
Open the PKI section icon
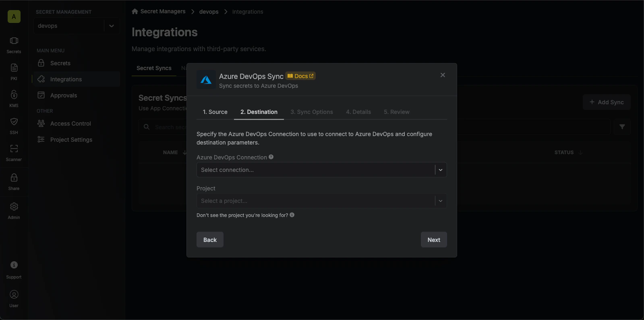point(14,72)
